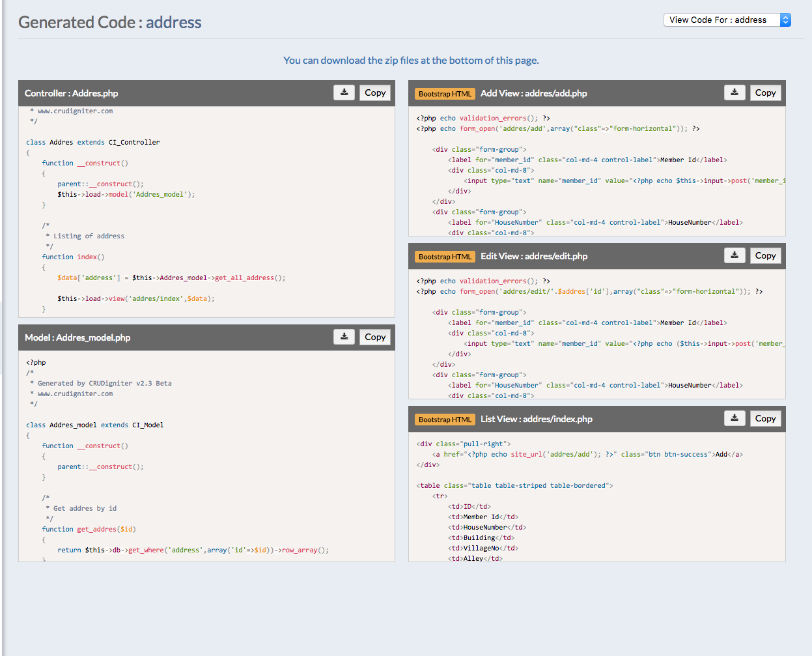Download the List View addres/index.php file
Image resolution: width=812 pixels, height=656 pixels.
(x=734, y=418)
